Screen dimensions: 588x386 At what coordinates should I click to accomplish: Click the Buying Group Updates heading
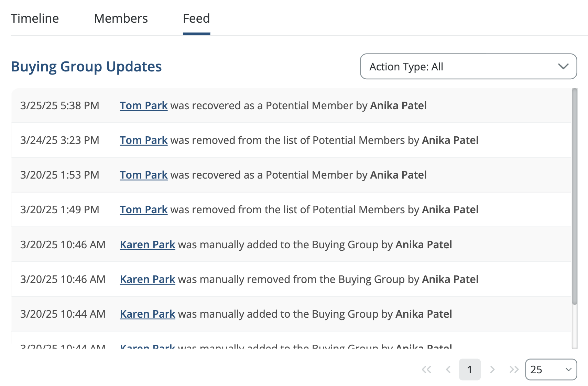86,67
